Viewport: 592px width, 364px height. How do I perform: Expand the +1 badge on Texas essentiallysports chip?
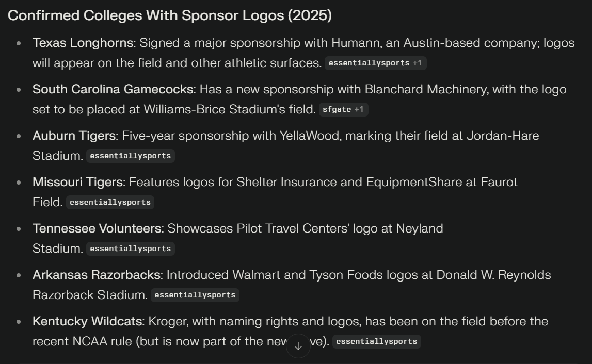[x=417, y=63]
